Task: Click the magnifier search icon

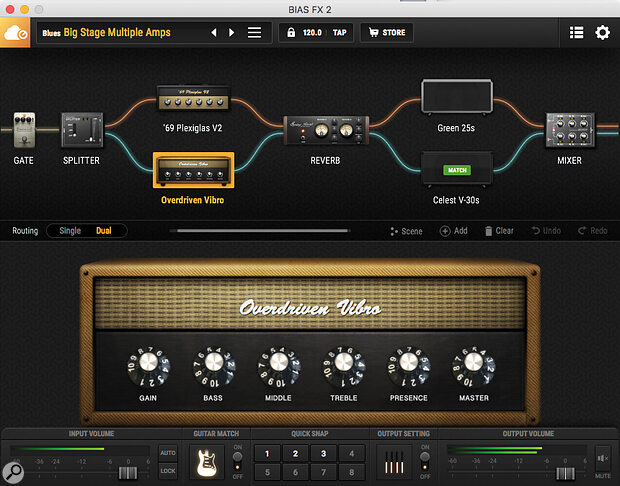Action: coord(13,472)
